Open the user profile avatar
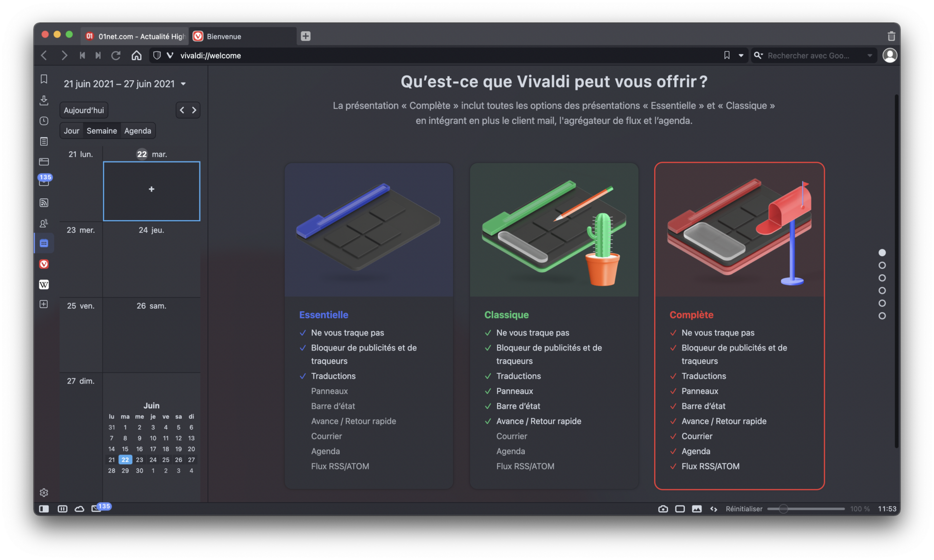 click(890, 55)
